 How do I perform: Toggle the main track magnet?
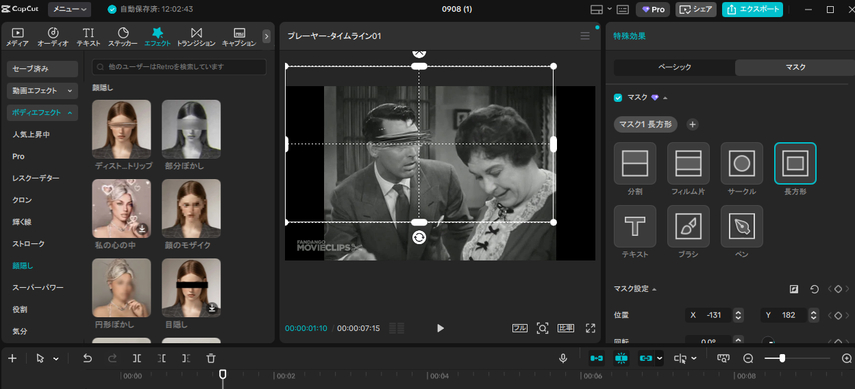(x=597, y=358)
